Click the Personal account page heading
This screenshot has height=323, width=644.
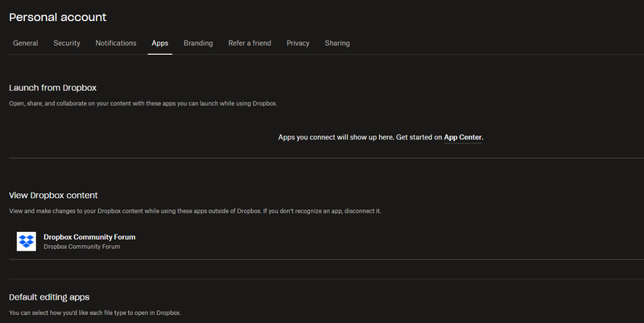pyautogui.click(x=58, y=17)
